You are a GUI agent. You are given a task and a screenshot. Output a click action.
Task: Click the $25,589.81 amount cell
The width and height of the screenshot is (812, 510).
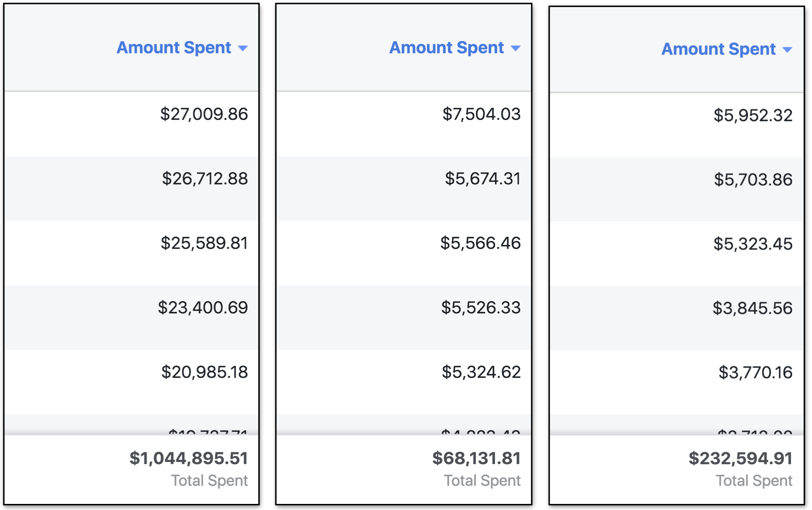(x=204, y=243)
